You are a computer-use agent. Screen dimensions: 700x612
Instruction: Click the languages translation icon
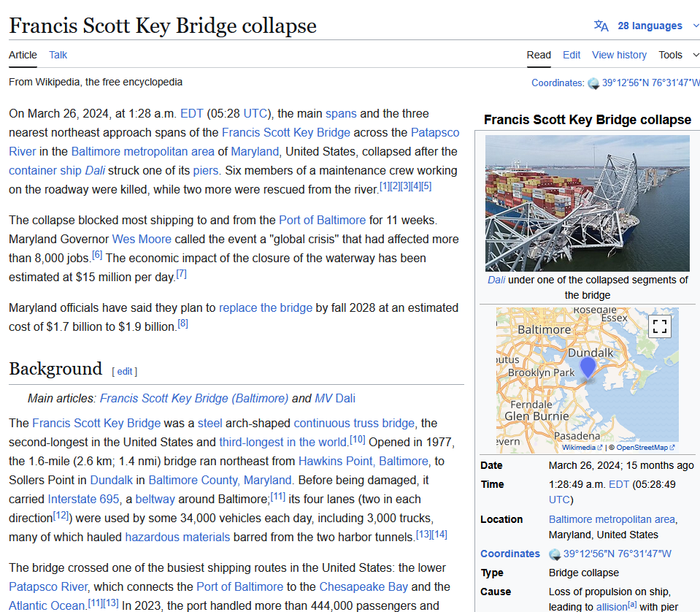pos(601,26)
